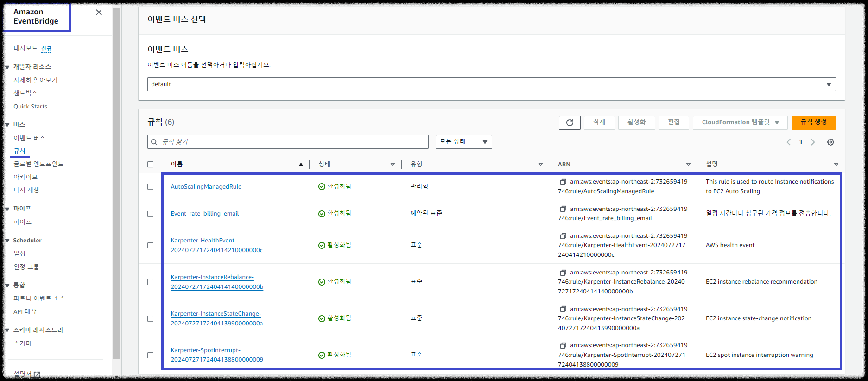This screenshot has height=381, width=868.
Task: Open the Karpenter-InstanceRebalance rule link
Action: click(x=217, y=282)
